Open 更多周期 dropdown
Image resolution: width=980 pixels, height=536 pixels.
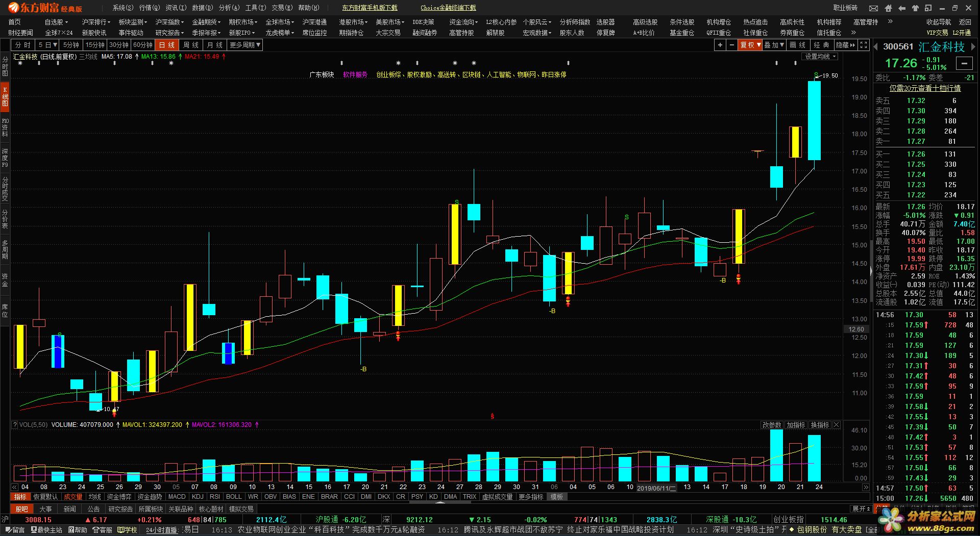[x=245, y=45]
